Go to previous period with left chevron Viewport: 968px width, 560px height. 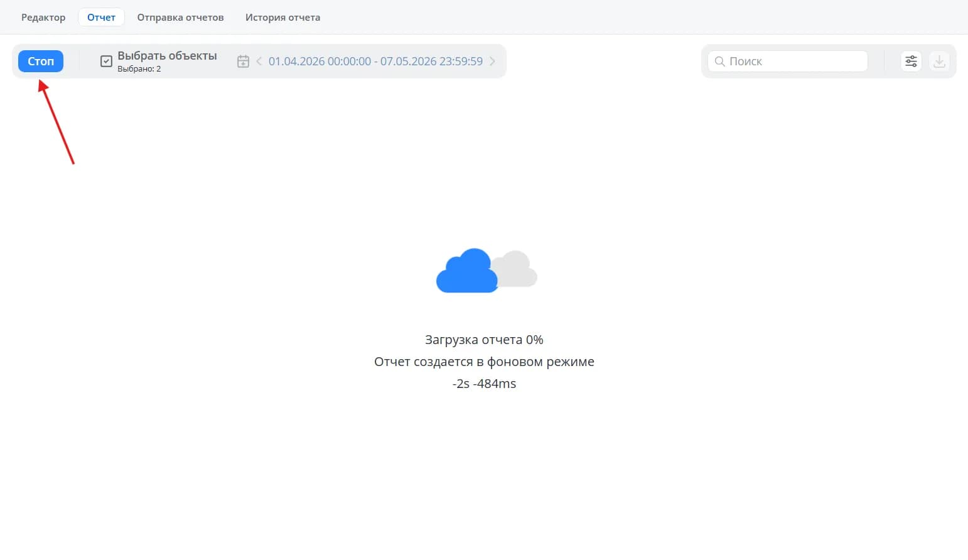259,61
